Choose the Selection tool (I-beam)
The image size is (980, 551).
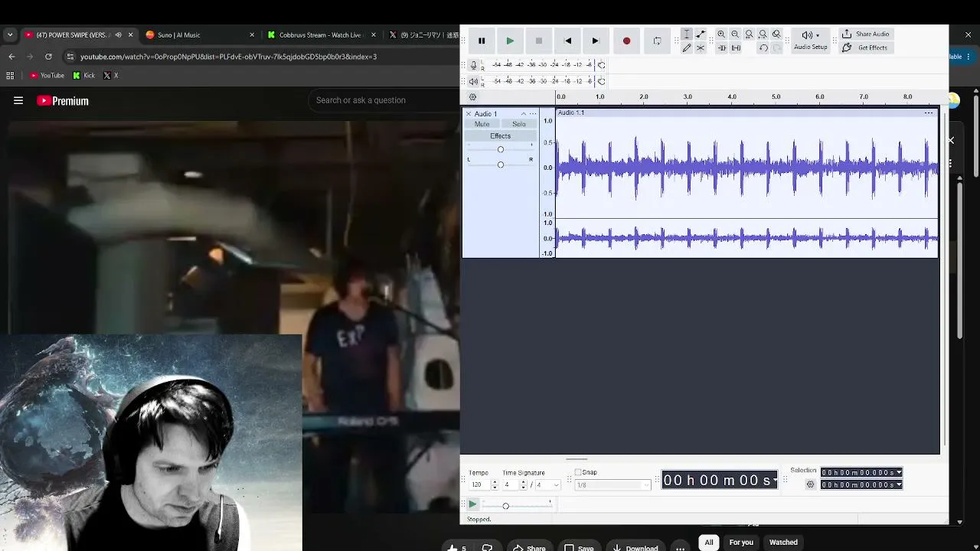(x=687, y=34)
